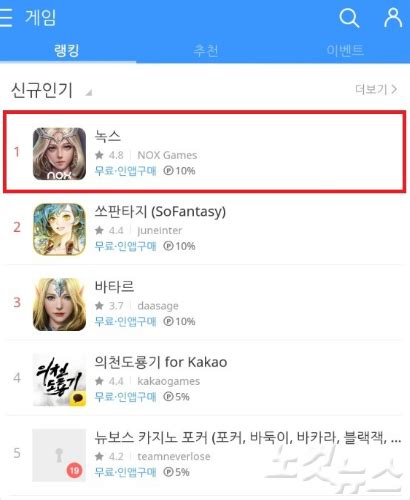Tap the 바타르 elf app icon
The image size is (410, 500).
(59, 304)
